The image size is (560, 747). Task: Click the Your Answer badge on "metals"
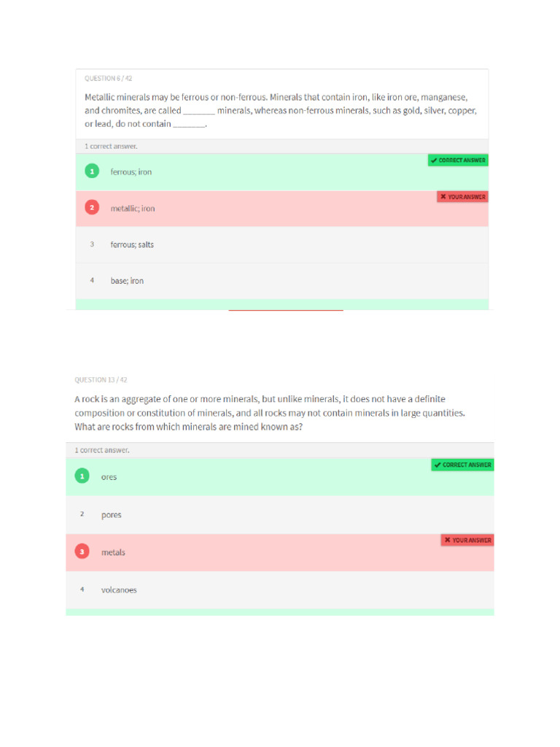click(467, 541)
